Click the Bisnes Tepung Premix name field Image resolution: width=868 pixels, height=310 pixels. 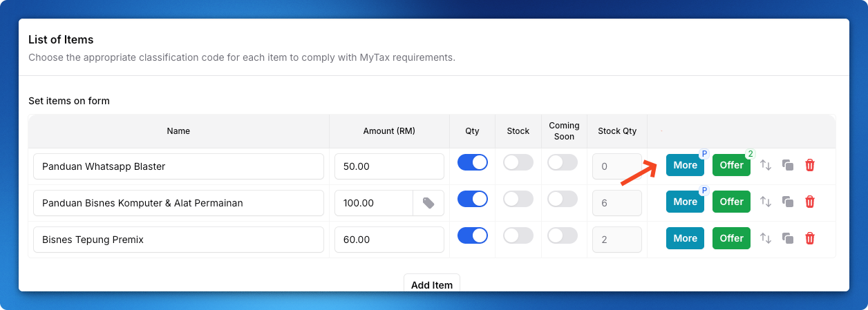[x=178, y=240]
